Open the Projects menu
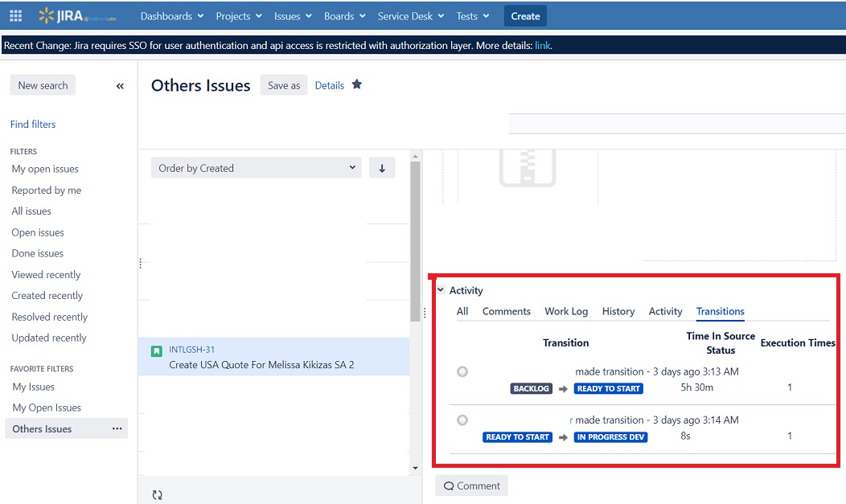 pyautogui.click(x=239, y=16)
